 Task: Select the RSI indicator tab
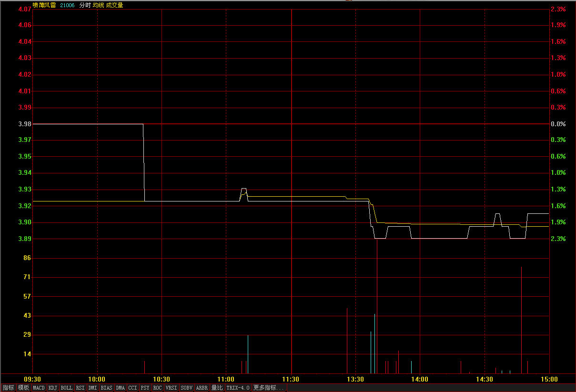(81, 388)
